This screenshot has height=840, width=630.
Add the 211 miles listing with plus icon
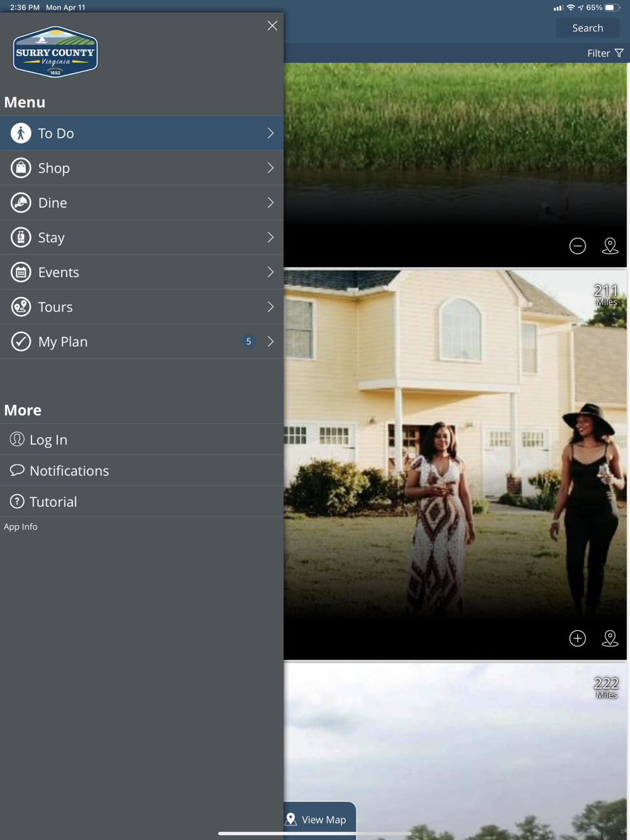coord(578,638)
